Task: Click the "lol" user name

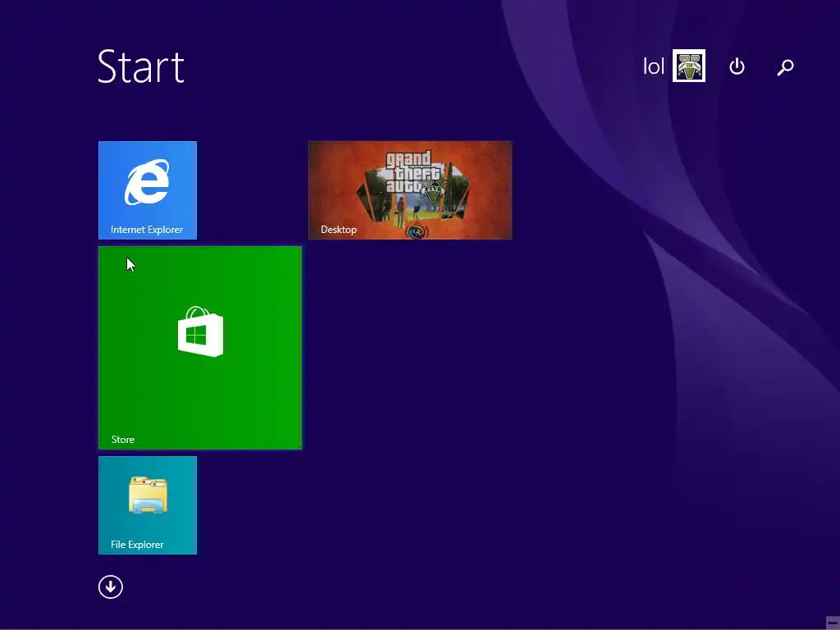Action: (x=654, y=66)
